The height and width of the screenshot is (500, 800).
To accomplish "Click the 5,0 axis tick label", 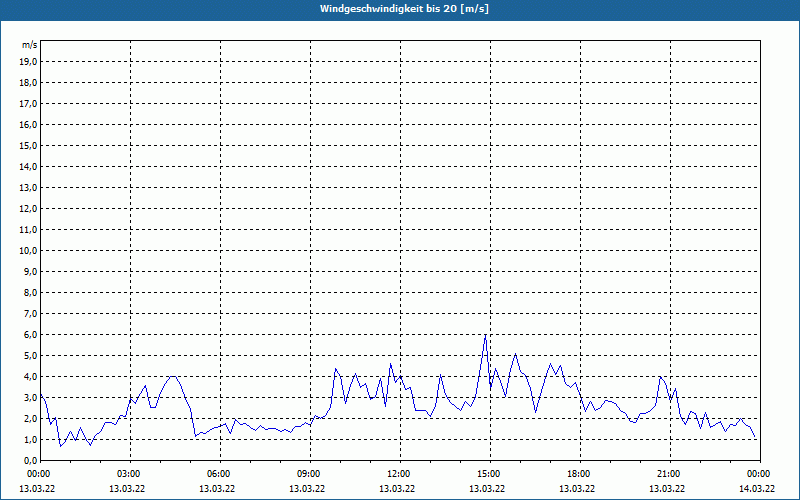I will (31, 356).
